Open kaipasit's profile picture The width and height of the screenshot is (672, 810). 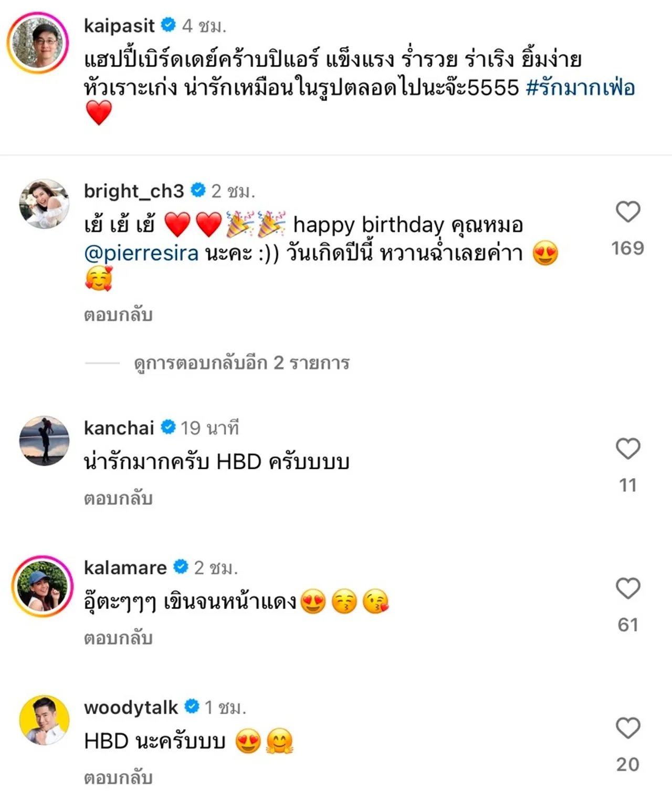pos(38,43)
